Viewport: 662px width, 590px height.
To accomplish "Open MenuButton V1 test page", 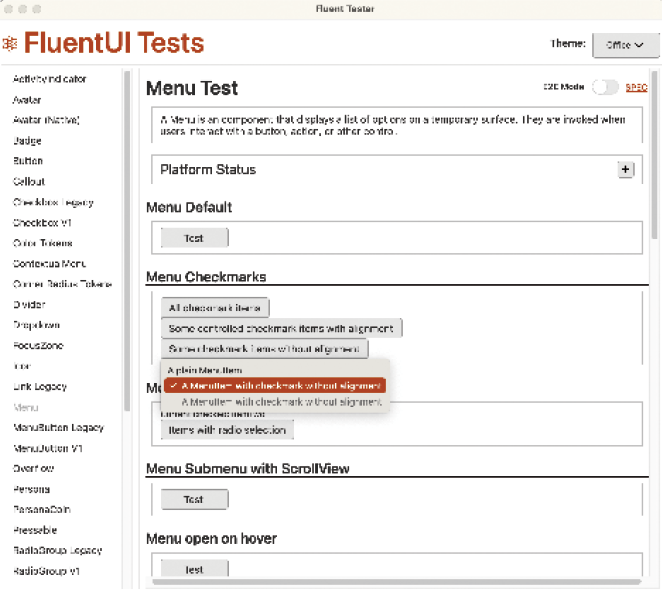I will [48, 448].
